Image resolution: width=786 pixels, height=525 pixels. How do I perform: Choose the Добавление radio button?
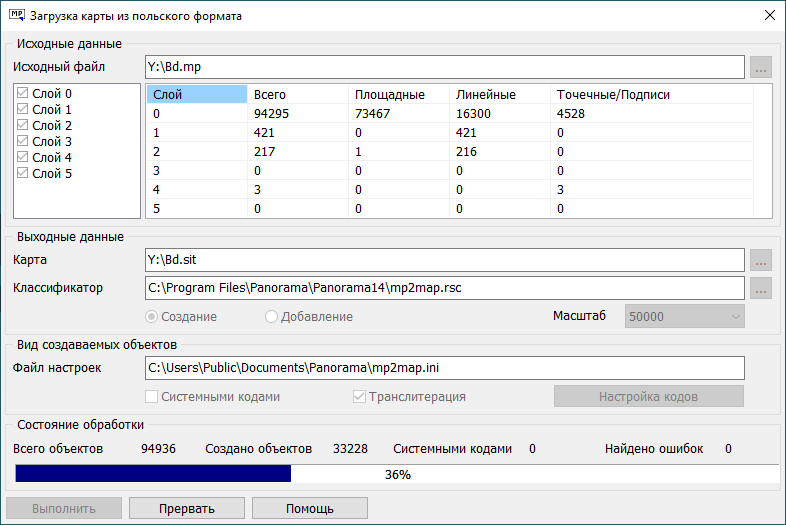pos(272,317)
